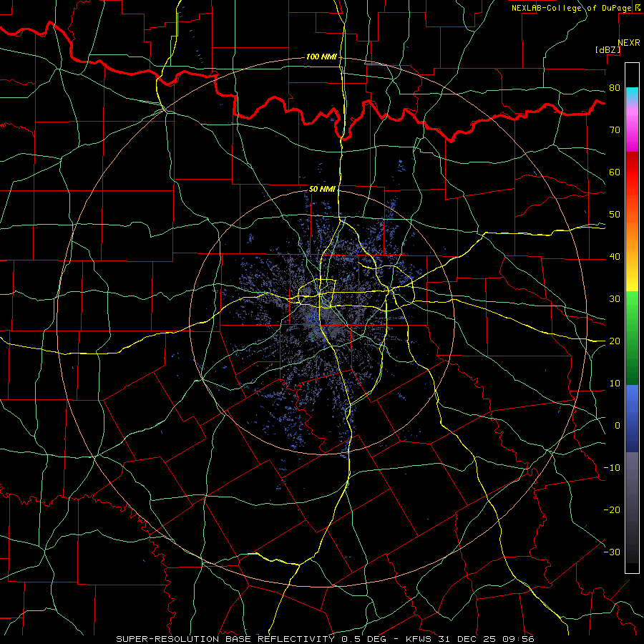Click the -10 value on the dBZ scale
This screenshot has width=644, height=644.
click(x=612, y=468)
